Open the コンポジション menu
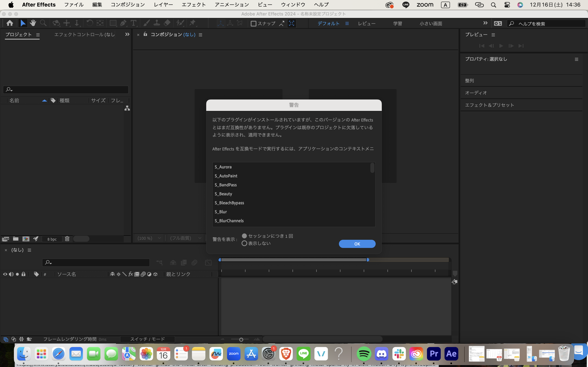 (127, 4)
